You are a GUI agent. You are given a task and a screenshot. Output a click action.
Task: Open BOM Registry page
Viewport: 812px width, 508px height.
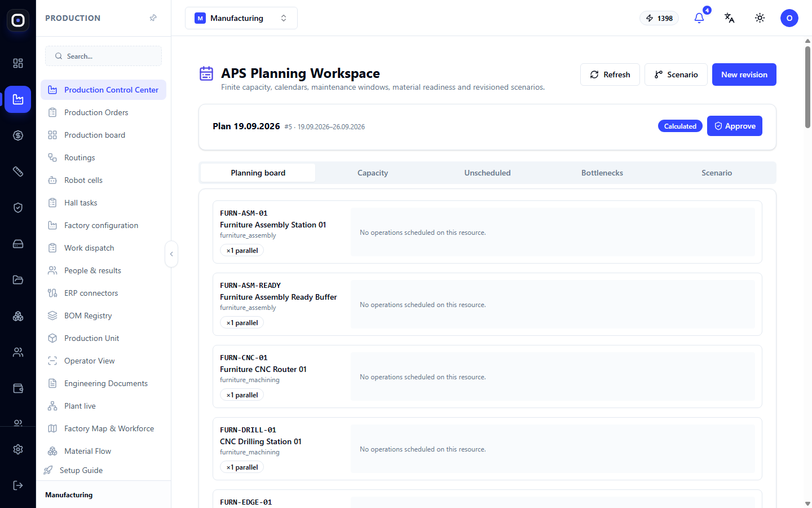(x=103, y=316)
